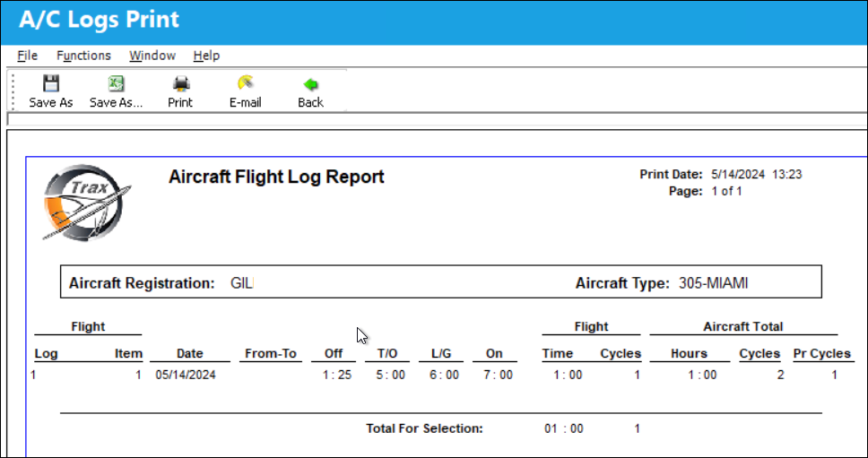
Task: Click the Item column header
Action: click(x=128, y=353)
